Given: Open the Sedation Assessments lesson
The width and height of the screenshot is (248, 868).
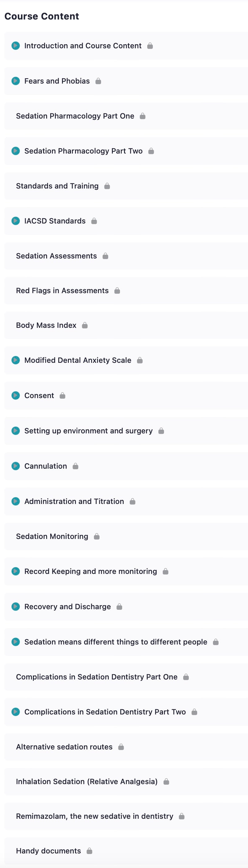Looking at the screenshot, I should pyautogui.click(x=56, y=256).
